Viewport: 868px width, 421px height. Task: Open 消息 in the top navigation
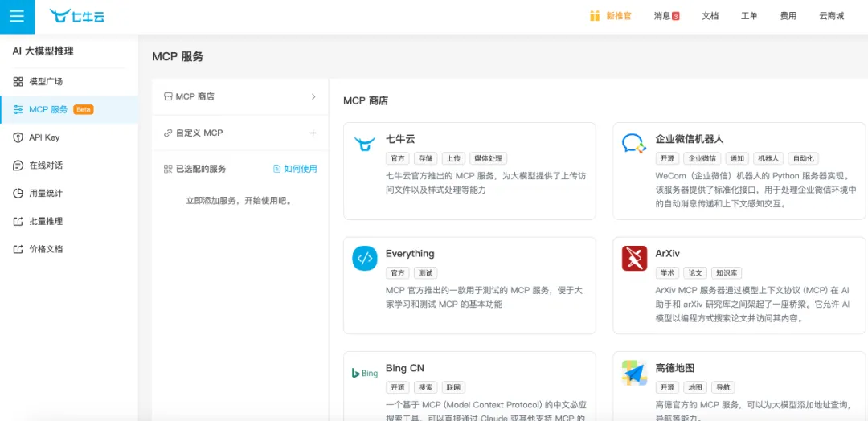point(662,17)
